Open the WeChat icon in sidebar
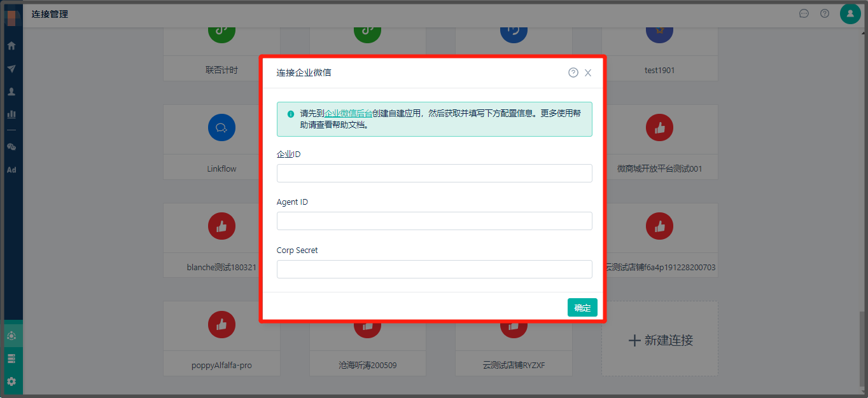868x398 pixels. [11, 147]
